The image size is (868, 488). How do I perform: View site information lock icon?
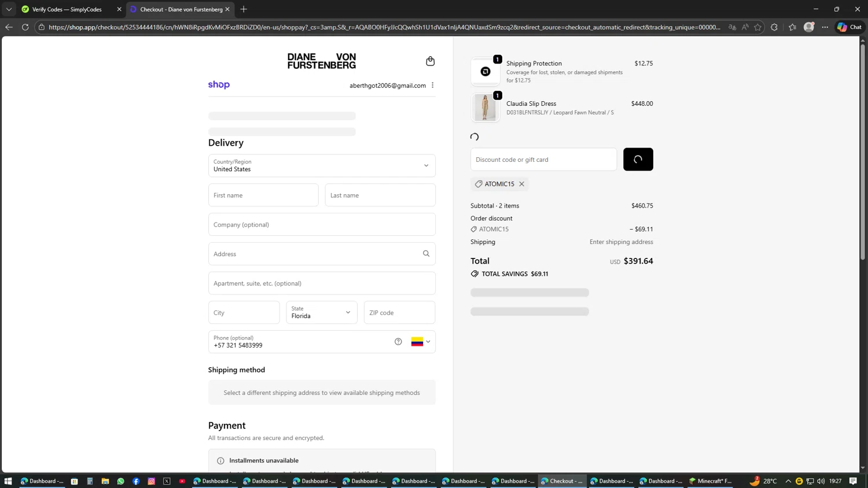click(x=42, y=27)
